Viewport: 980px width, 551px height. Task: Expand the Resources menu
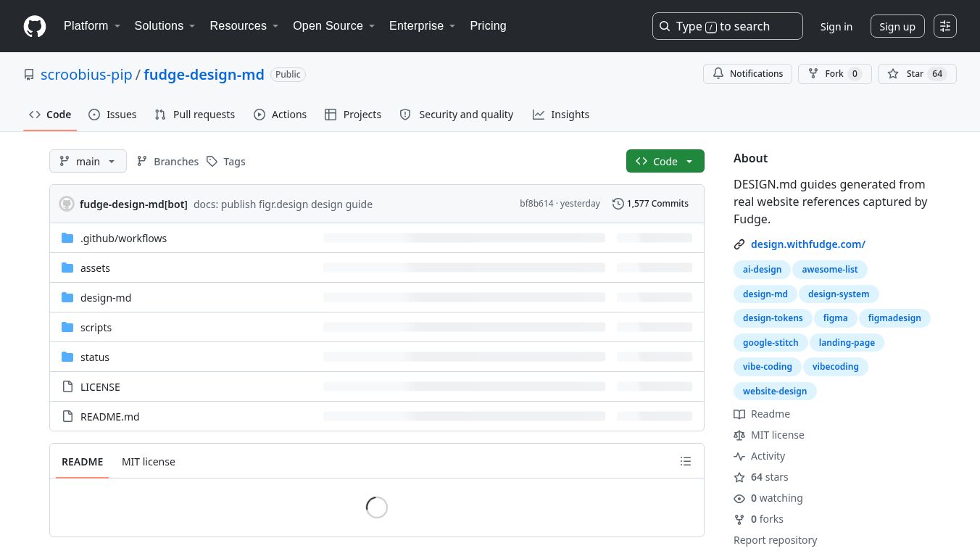[244, 26]
